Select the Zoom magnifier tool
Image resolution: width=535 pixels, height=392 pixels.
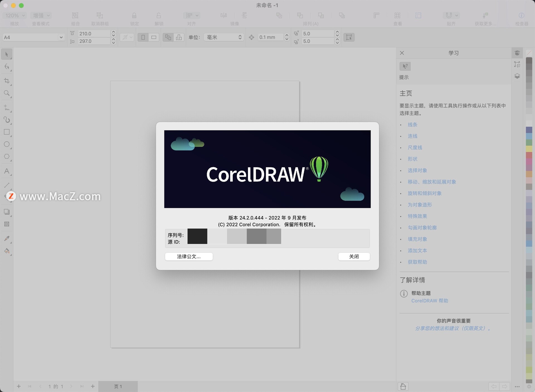pos(7,93)
